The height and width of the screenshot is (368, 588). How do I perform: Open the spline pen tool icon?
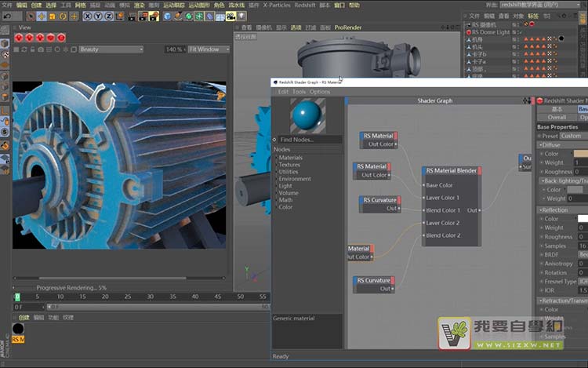click(178, 16)
